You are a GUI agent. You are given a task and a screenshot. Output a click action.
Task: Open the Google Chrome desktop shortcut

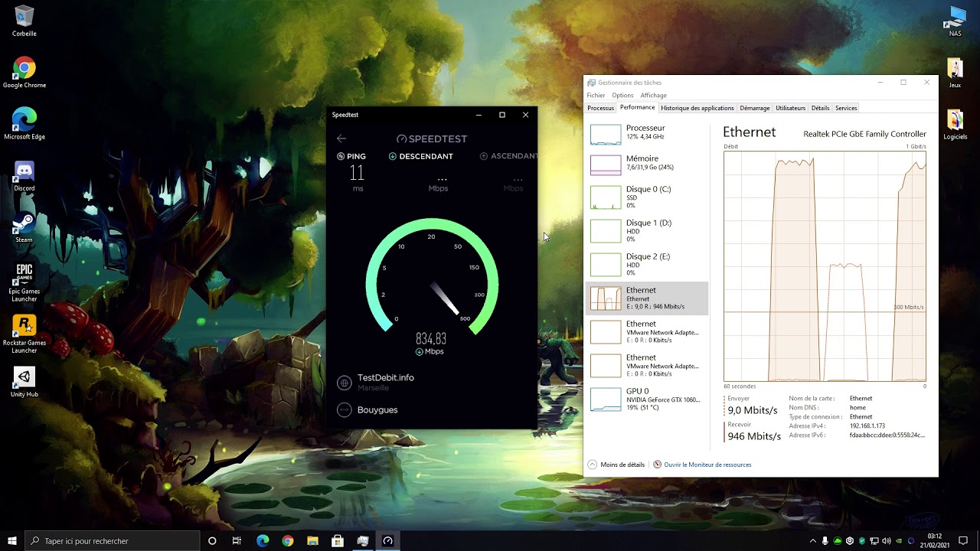pos(24,73)
